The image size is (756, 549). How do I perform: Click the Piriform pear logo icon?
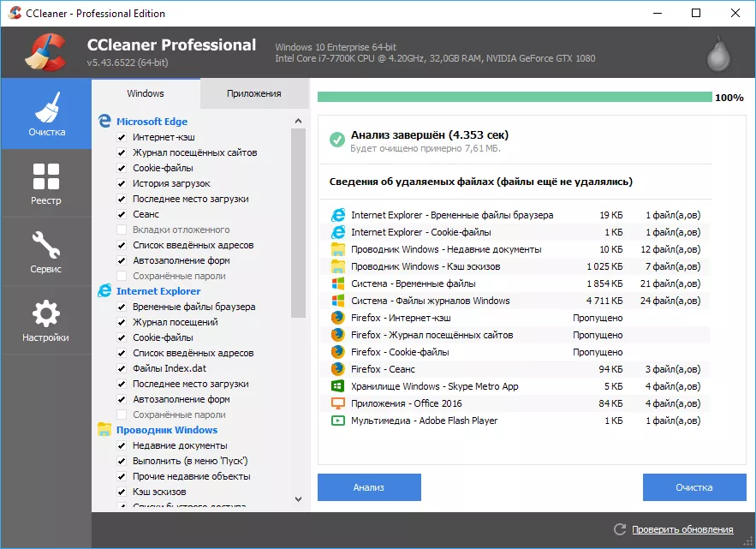pyautogui.click(x=718, y=53)
